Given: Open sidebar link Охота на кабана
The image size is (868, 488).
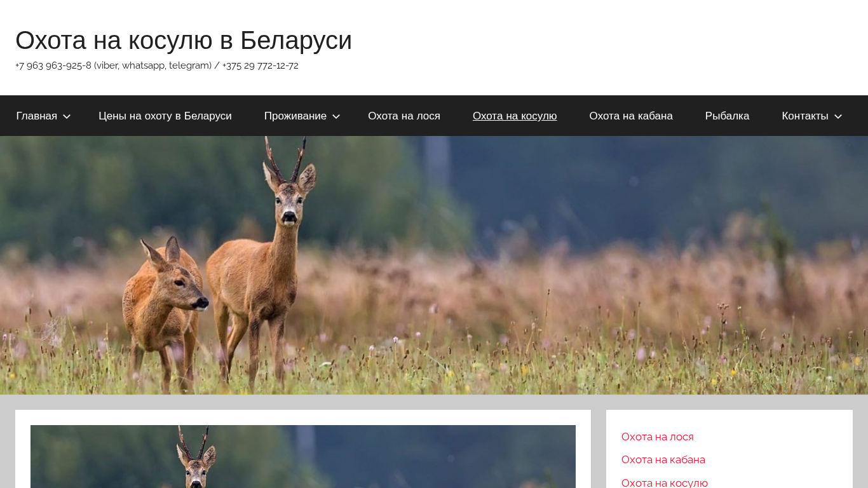Looking at the screenshot, I should click(663, 459).
